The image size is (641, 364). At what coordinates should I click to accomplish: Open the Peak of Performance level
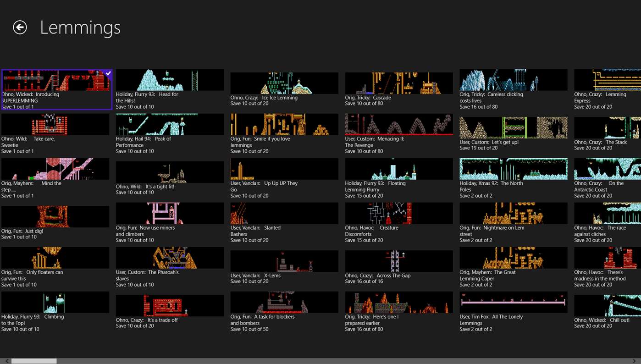coord(170,134)
